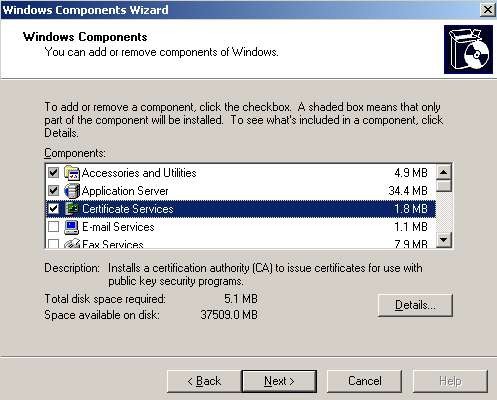The width and height of the screenshot is (497, 400).
Task: Click the 5.1 MB total disk space value
Action: 241,298
